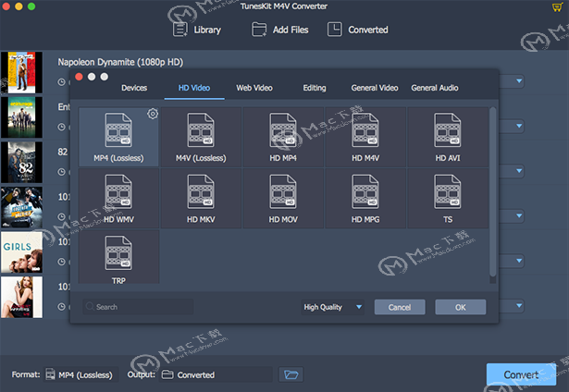
Task: Click the Add Files label
Action: click(291, 30)
